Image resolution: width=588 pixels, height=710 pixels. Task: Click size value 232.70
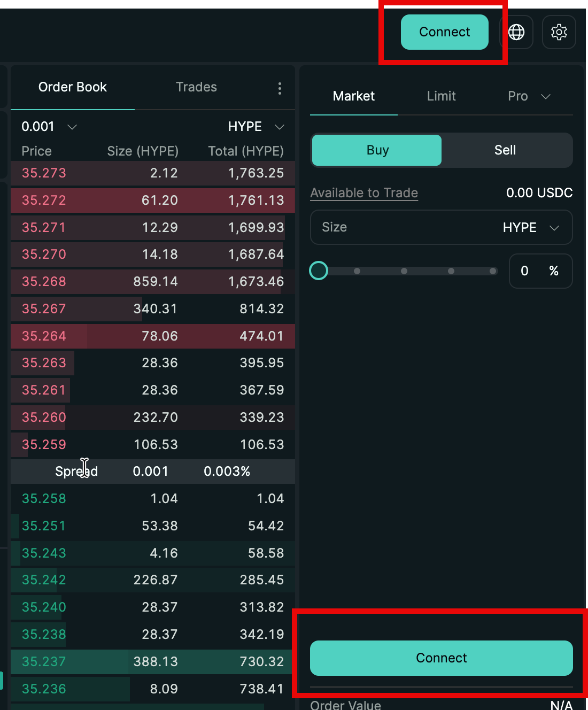coord(156,418)
